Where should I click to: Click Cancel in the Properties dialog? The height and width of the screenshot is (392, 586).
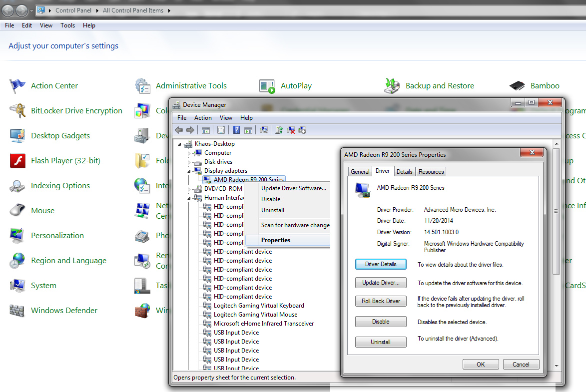click(x=521, y=365)
